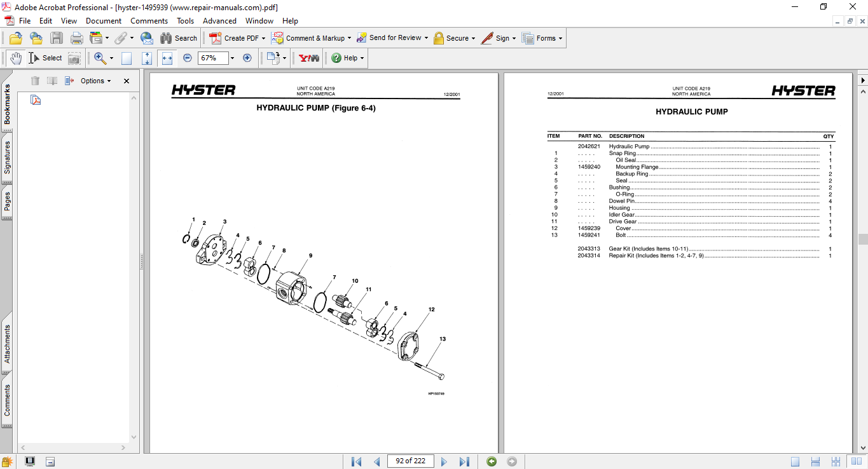868x469 pixels.
Task: Open the zoom percentage dropdown
Action: (232, 58)
